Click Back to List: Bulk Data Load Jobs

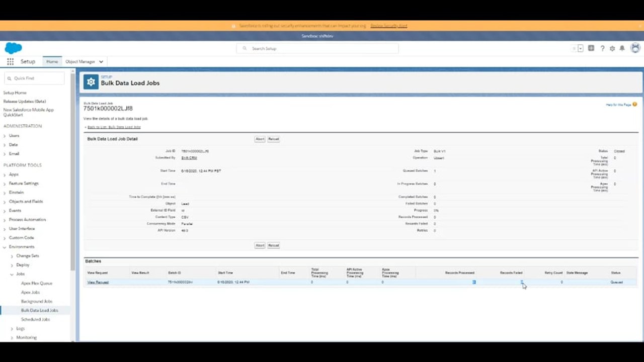114,127
